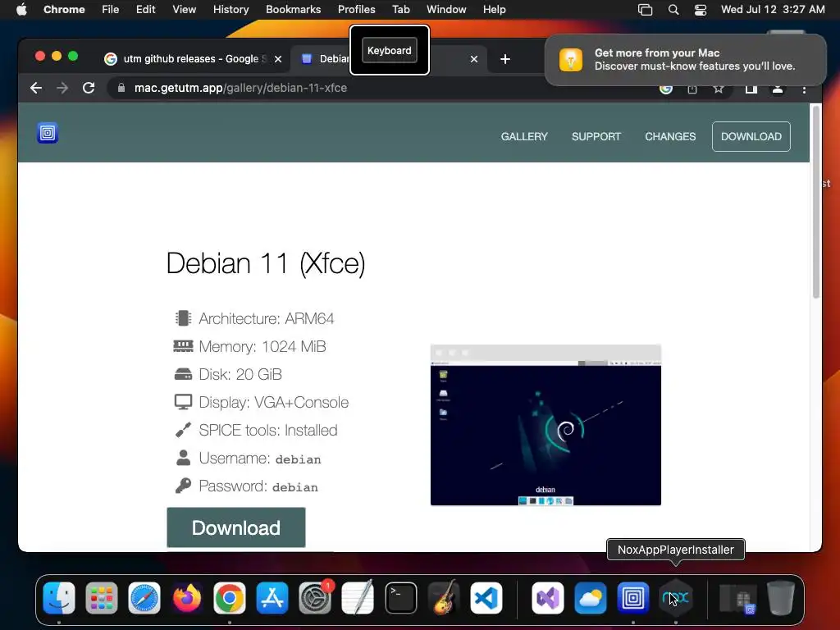Click the Disk: 20 GiB line
The height and width of the screenshot is (630, 840).
pos(228,374)
